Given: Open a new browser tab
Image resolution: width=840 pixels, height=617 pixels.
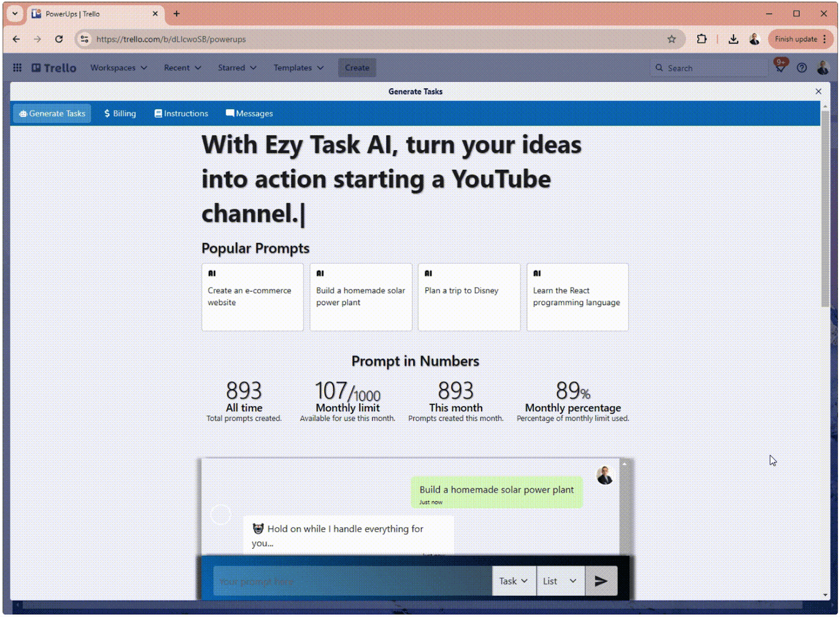Looking at the screenshot, I should (176, 14).
